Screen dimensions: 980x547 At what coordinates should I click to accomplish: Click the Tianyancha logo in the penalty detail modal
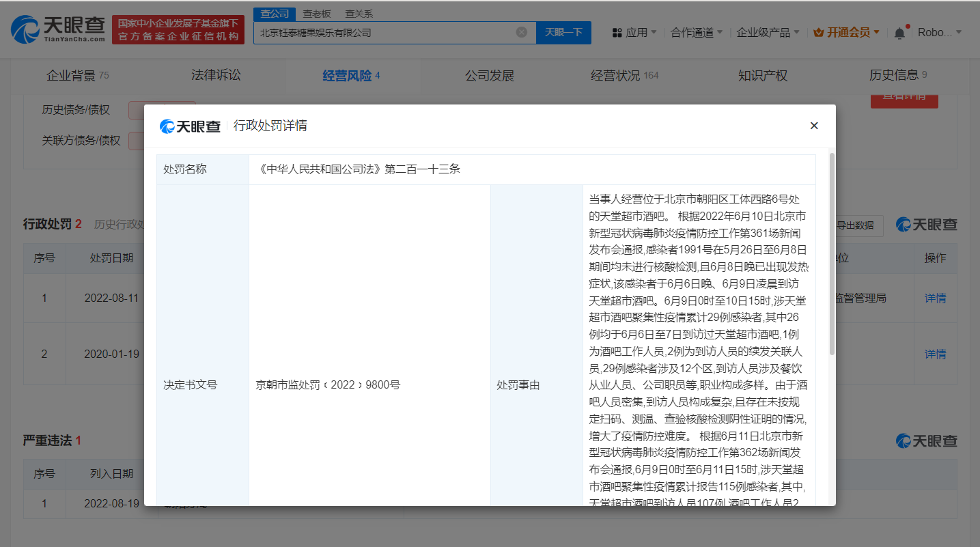coord(190,126)
